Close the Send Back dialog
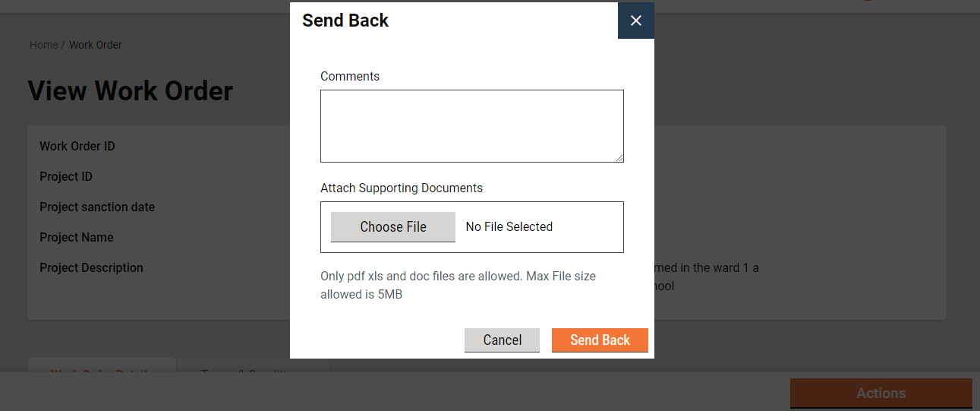Screen dimensions: 980x411 [636, 21]
